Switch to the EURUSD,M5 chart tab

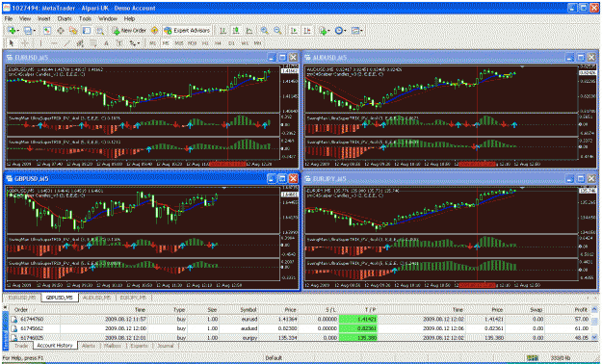point(22,298)
